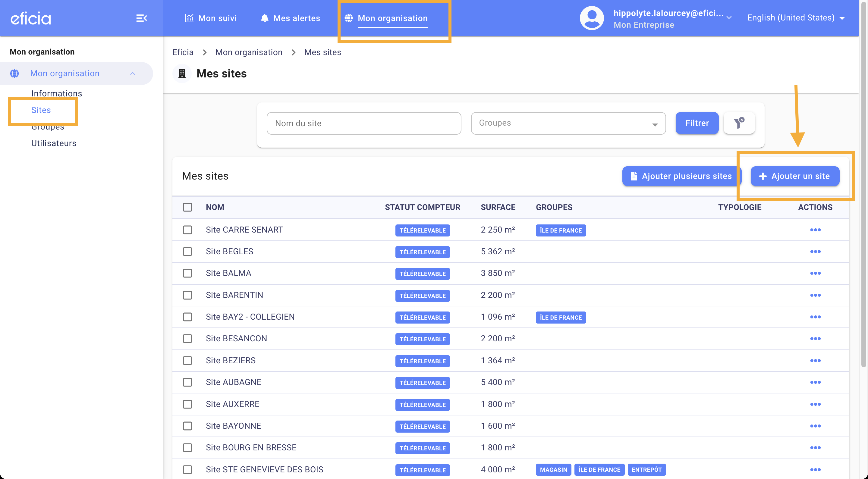Open the Mon suivi tab
Viewport: 868px width, 479px height.
(x=211, y=18)
